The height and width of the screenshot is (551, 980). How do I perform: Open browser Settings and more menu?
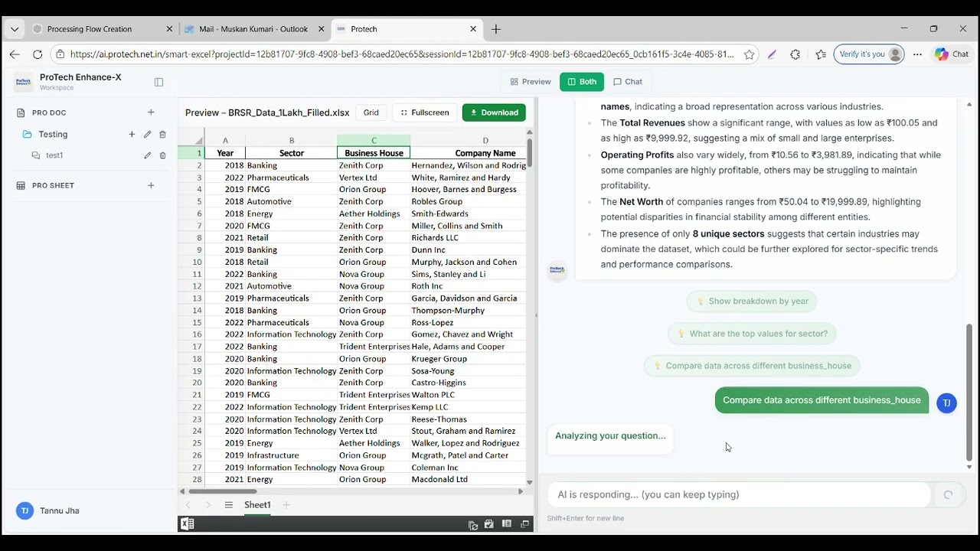pos(917,54)
